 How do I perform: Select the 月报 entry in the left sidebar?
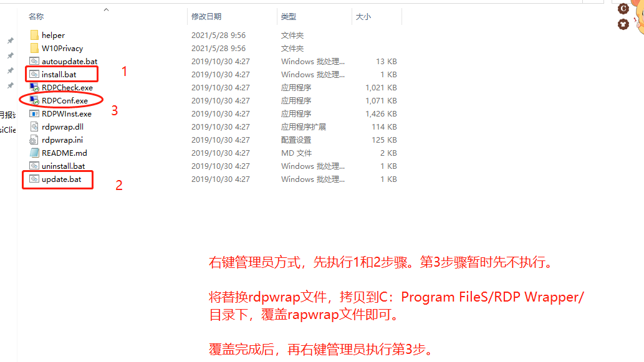(x=6, y=115)
